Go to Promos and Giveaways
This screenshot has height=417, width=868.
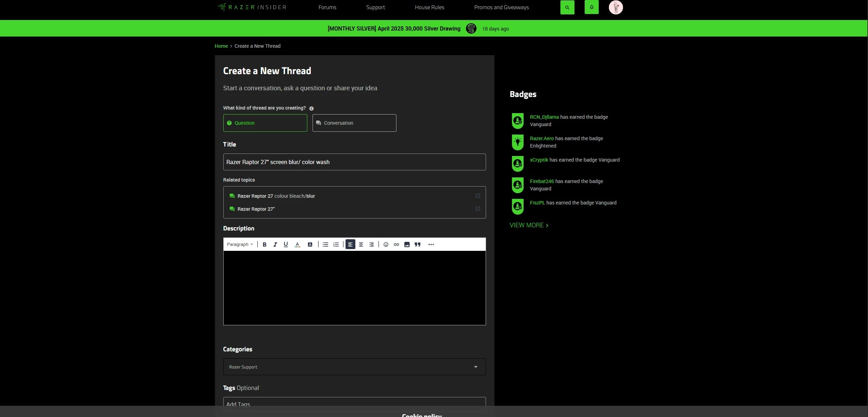pyautogui.click(x=501, y=7)
